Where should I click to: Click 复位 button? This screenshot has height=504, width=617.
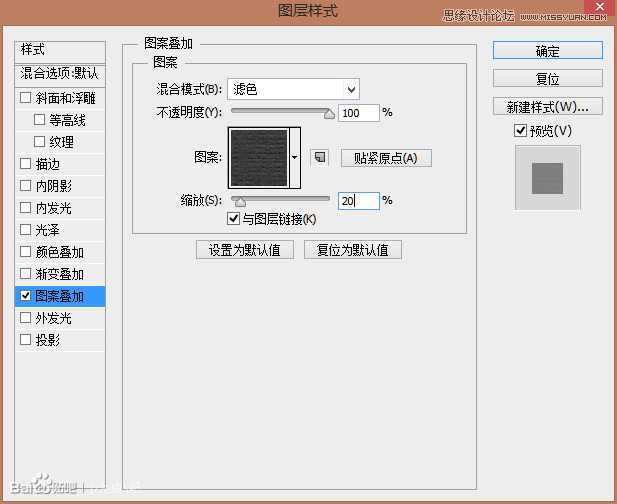coord(548,78)
